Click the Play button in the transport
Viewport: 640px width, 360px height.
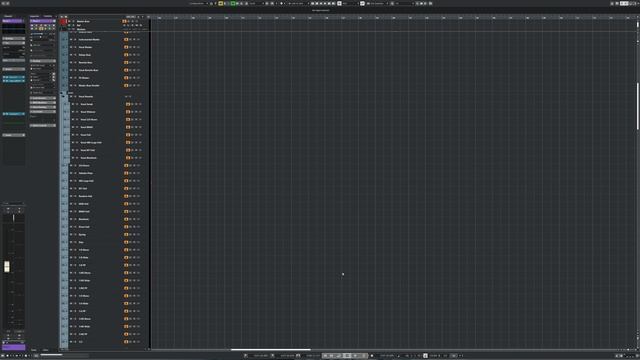(355, 356)
